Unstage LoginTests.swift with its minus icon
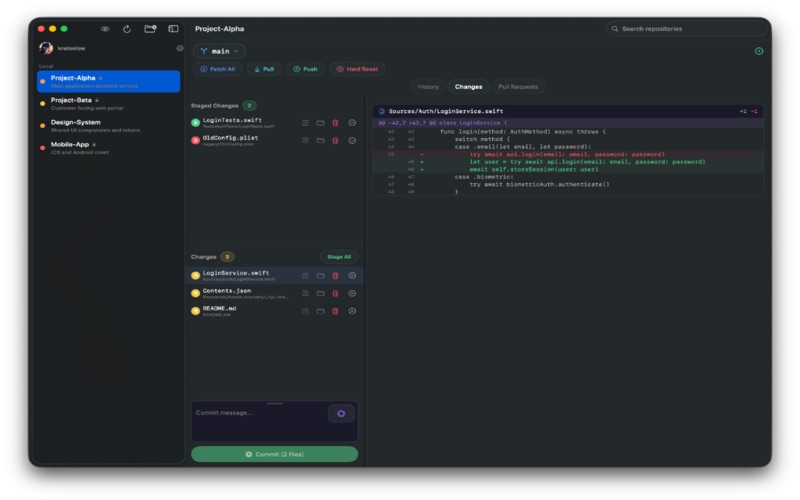Image resolution: width=800 pixels, height=500 pixels. [x=352, y=123]
